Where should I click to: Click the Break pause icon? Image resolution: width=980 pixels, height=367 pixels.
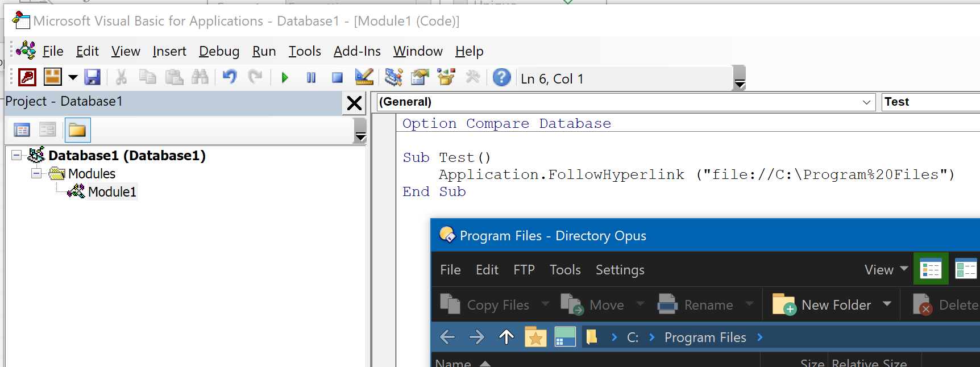[x=311, y=77]
